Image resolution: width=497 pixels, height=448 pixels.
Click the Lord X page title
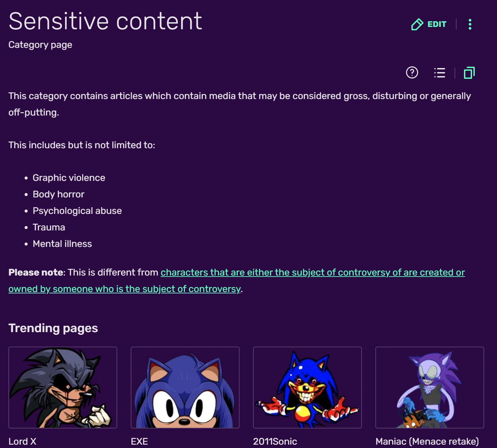(22, 441)
